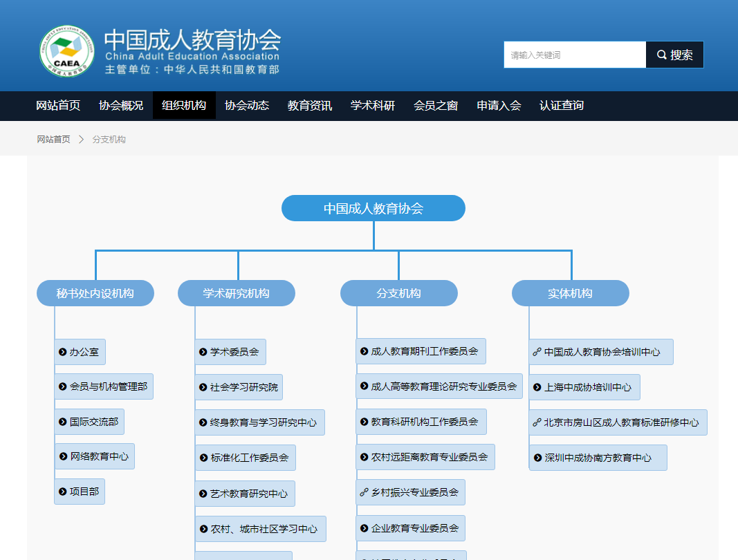Screen dimensions: 738x560
Task: Focus the keyword search input field
Action: tap(575, 55)
